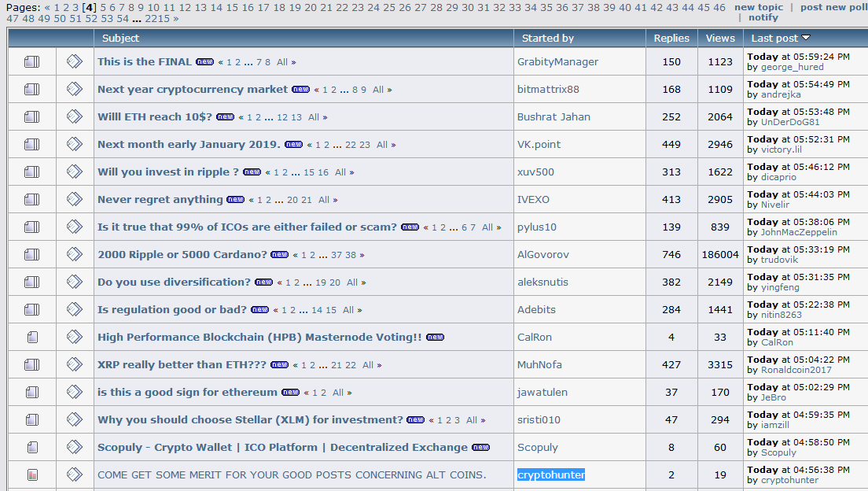Click the 'Today at 05:11:40 PM' timestamp
868x491 pixels.
click(798, 332)
